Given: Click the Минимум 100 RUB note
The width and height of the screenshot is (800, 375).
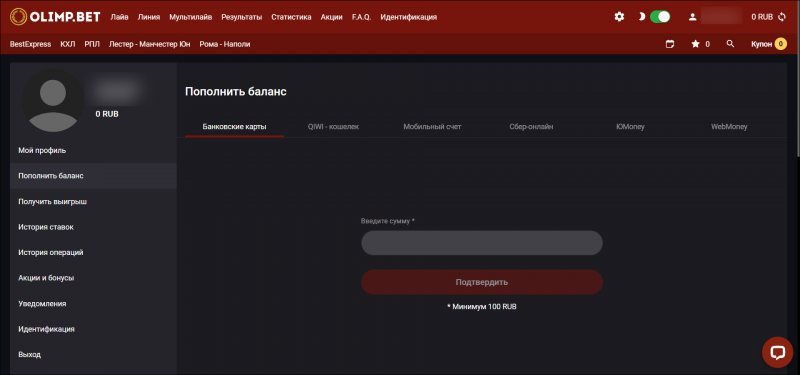Looking at the screenshot, I should coord(482,307).
